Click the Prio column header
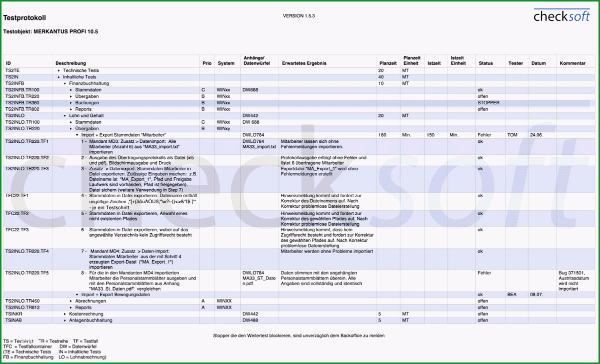The width and height of the screenshot is (600, 364). (x=207, y=63)
